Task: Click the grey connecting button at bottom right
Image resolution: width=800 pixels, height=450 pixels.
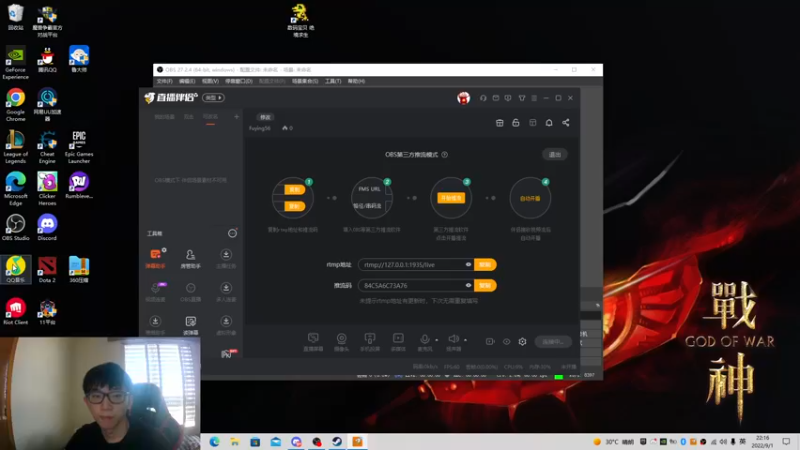Action: [554, 341]
